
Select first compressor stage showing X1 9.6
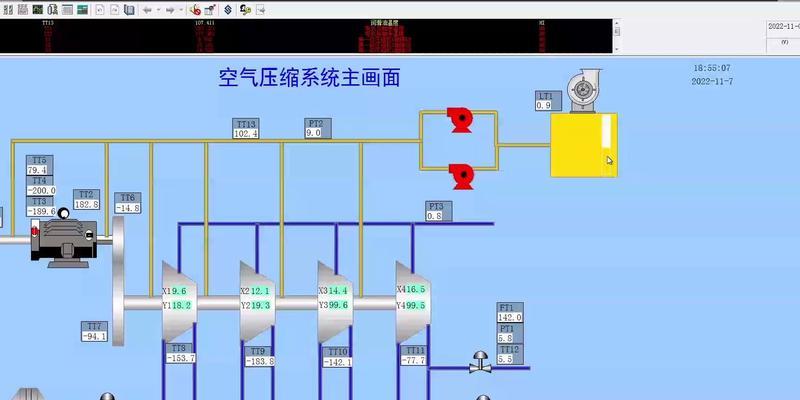pyautogui.click(x=179, y=301)
